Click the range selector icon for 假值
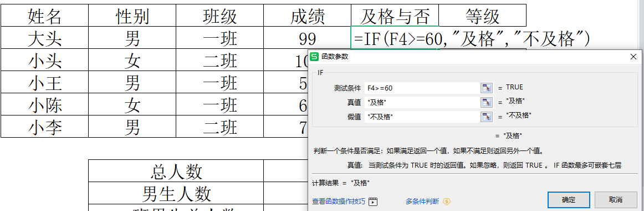The image size is (644, 211). [x=486, y=117]
